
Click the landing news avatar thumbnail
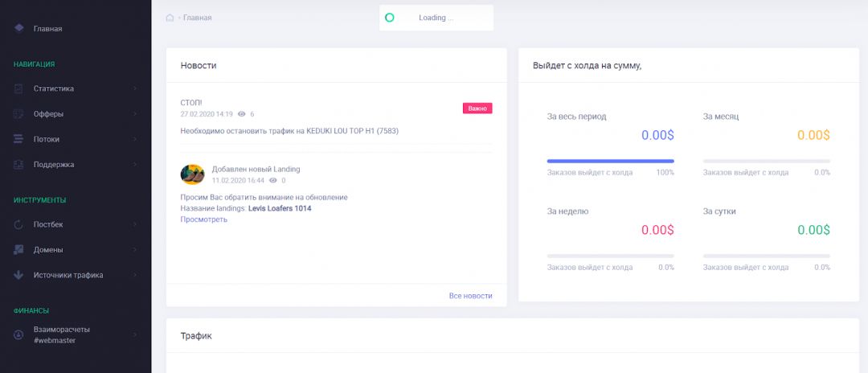click(193, 174)
